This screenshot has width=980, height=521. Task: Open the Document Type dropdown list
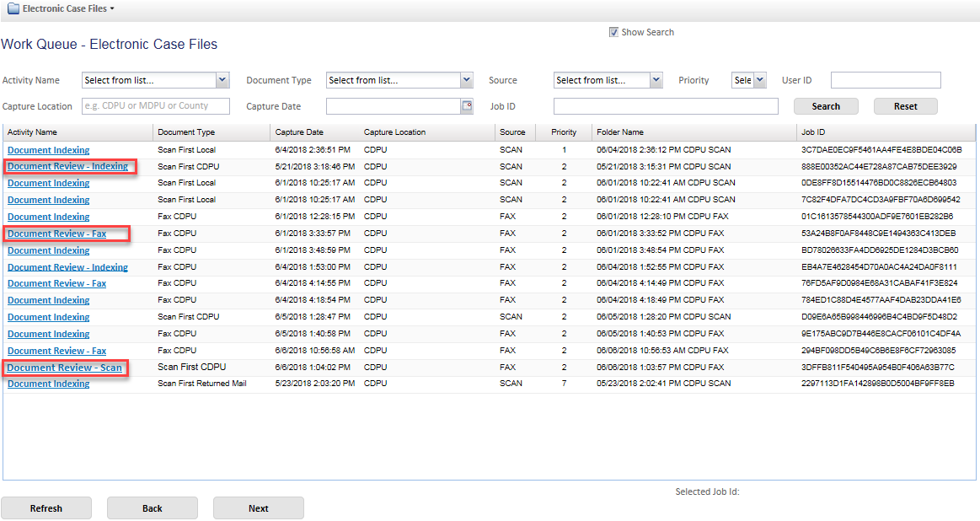[x=466, y=80]
